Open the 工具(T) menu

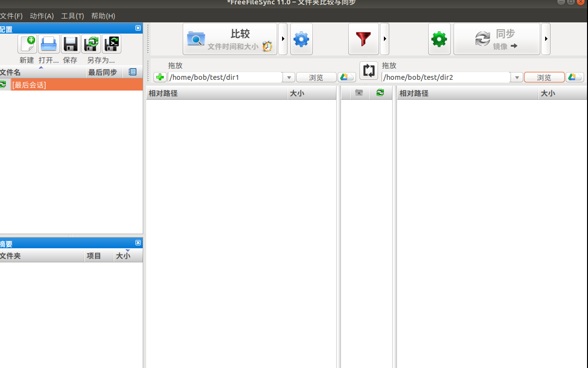[x=72, y=16]
